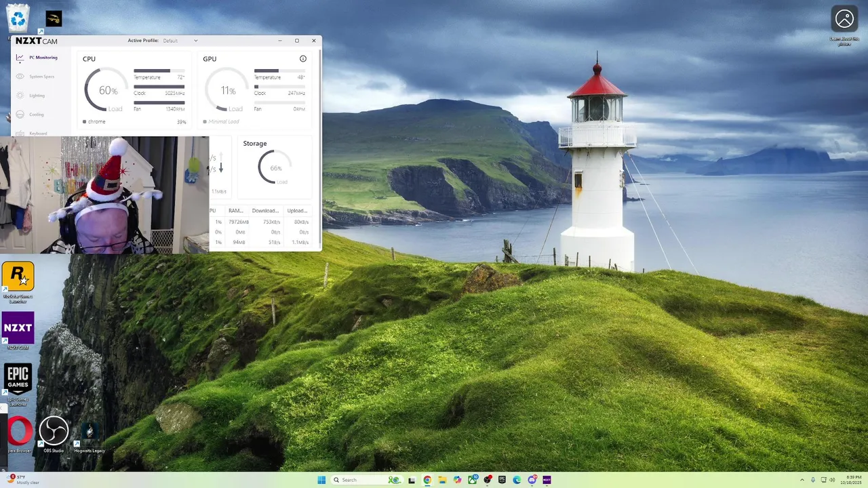Open the PC Monitoring section icon
The height and width of the screenshot is (488, 868).
[20, 58]
